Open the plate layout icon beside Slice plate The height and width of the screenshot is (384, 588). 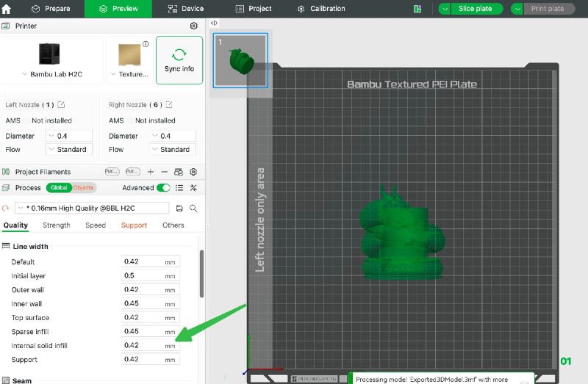point(417,9)
